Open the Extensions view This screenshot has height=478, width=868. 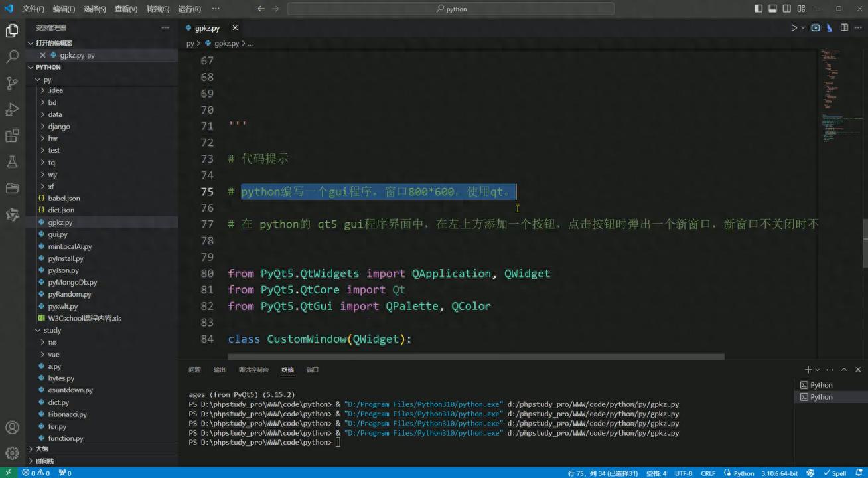click(x=12, y=136)
